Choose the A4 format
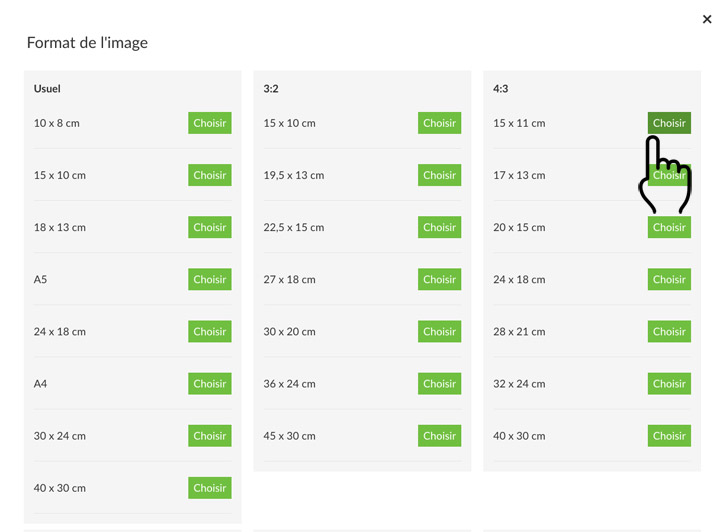This screenshot has width=726, height=532. (209, 383)
